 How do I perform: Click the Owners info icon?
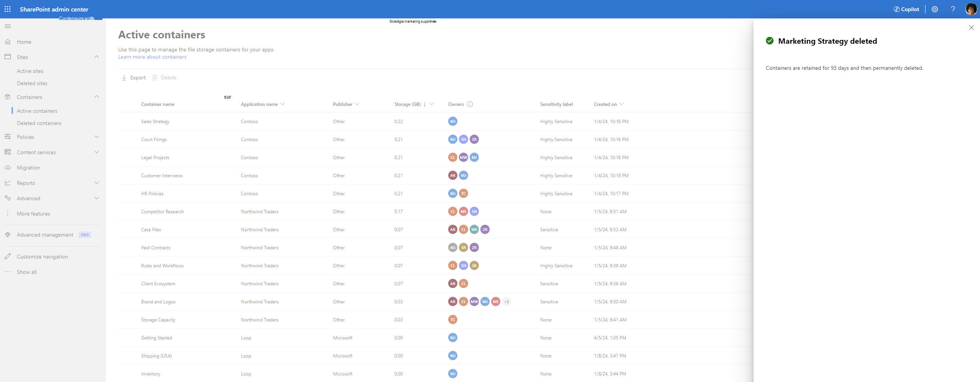470,104
